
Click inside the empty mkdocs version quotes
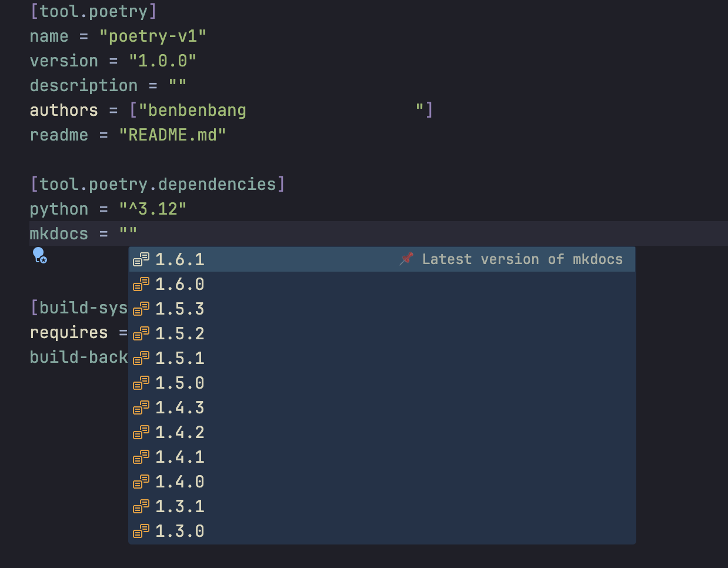pyautogui.click(x=128, y=233)
